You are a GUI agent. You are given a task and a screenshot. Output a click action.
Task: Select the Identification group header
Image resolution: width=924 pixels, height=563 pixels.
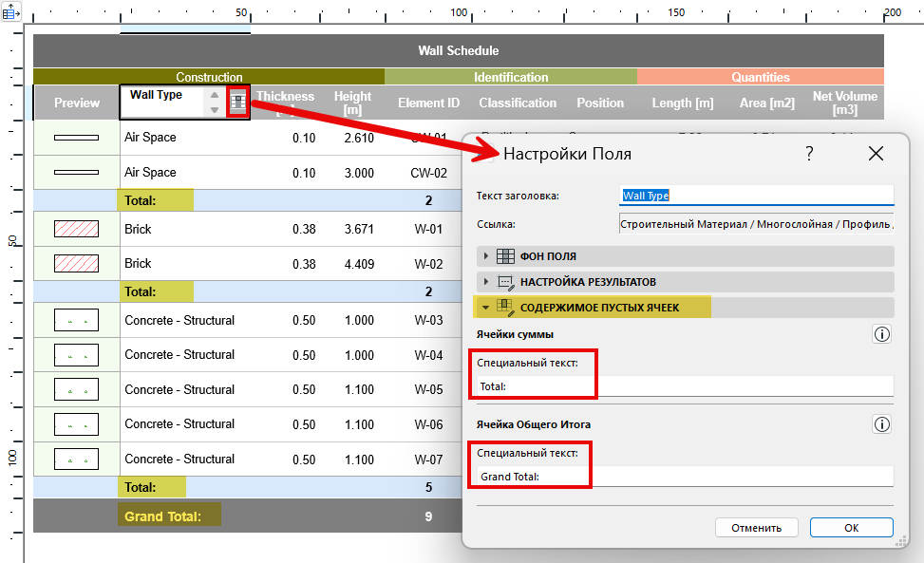(x=511, y=77)
